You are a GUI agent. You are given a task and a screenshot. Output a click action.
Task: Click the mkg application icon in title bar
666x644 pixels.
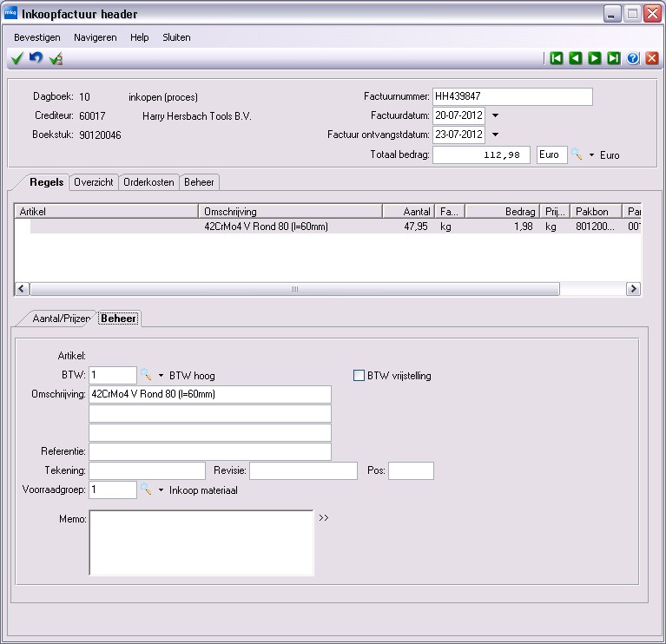pos(10,13)
